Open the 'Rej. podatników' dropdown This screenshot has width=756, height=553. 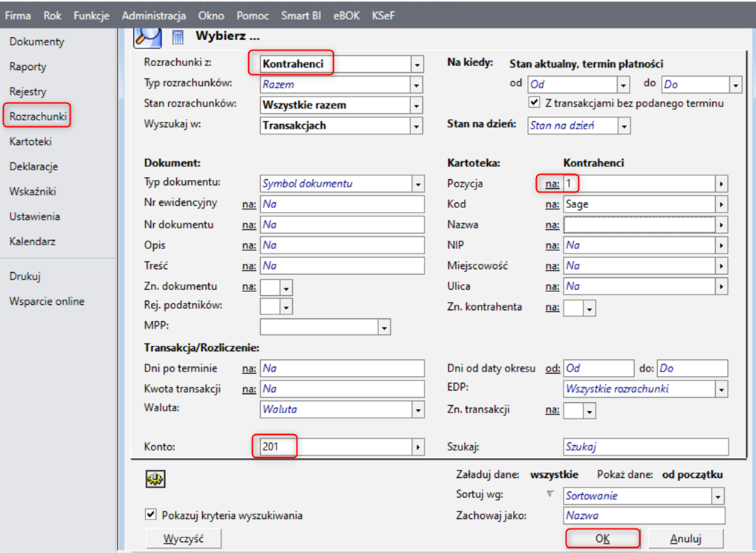(x=286, y=307)
